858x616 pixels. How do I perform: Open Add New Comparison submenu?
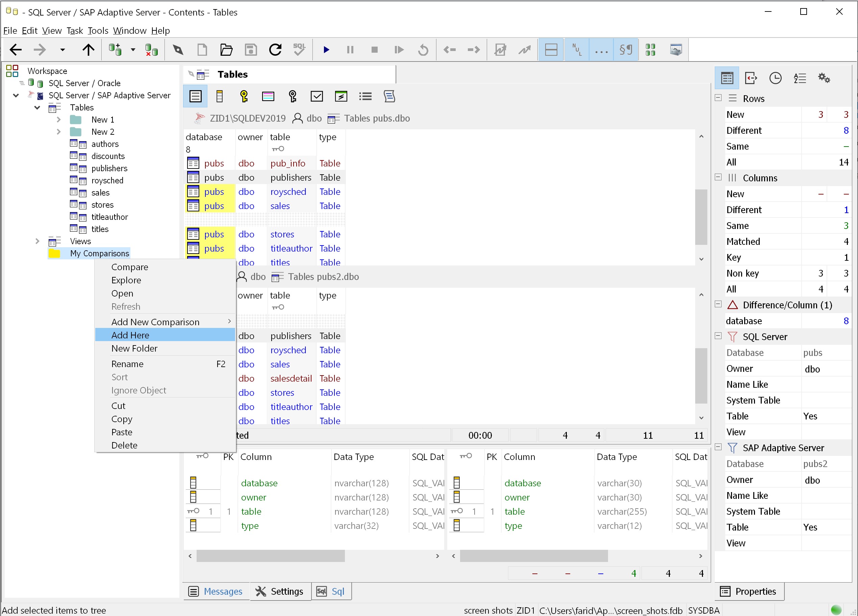coord(165,322)
